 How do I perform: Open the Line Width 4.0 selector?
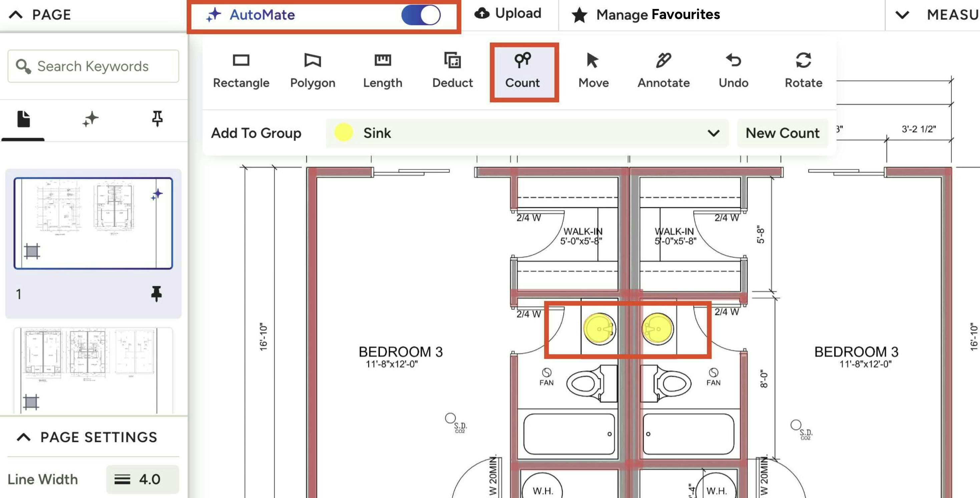[x=142, y=479]
